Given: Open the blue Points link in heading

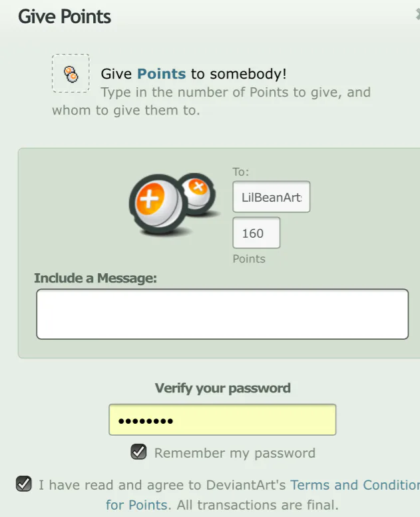Looking at the screenshot, I should [x=162, y=73].
